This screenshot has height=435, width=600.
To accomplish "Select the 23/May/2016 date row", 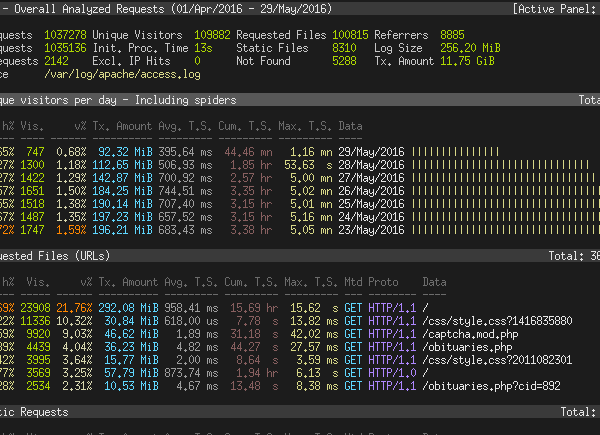I will (300, 230).
